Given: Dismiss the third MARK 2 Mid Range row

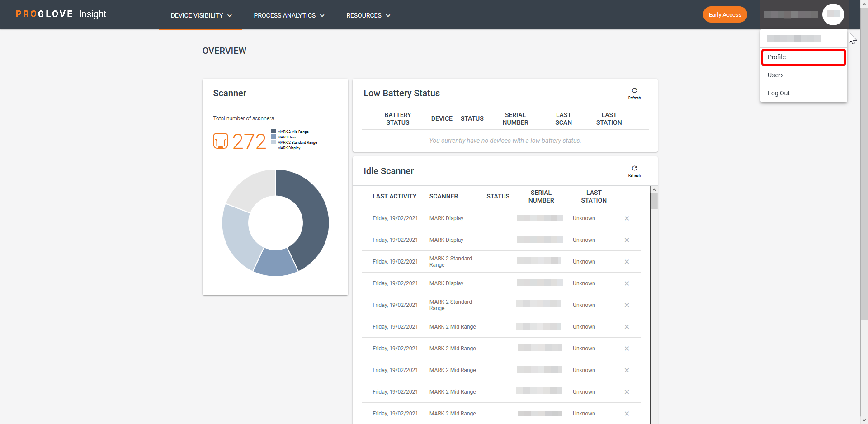Looking at the screenshot, I should (627, 370).
